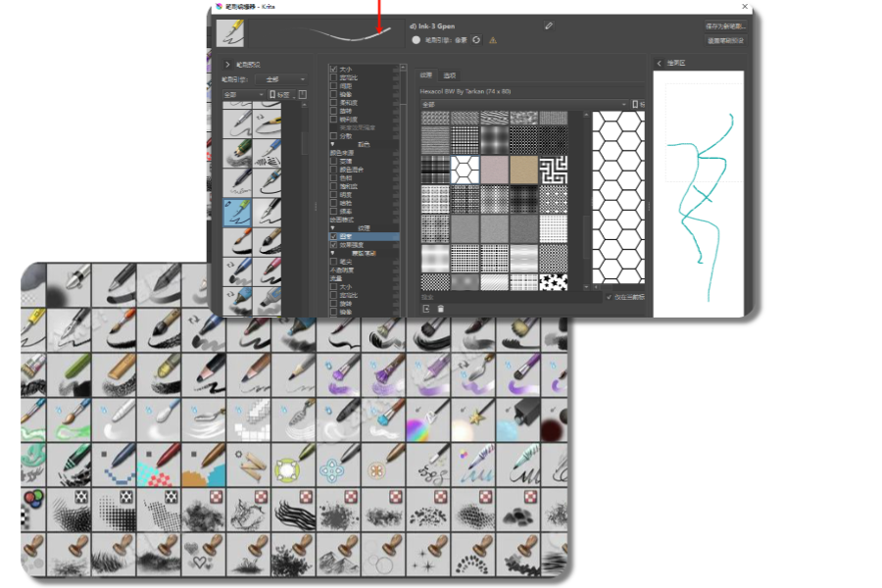The width and height of the screenshot is (882, 588).
Task: Switch to the 选项 tab
Action: click(450, 74)
